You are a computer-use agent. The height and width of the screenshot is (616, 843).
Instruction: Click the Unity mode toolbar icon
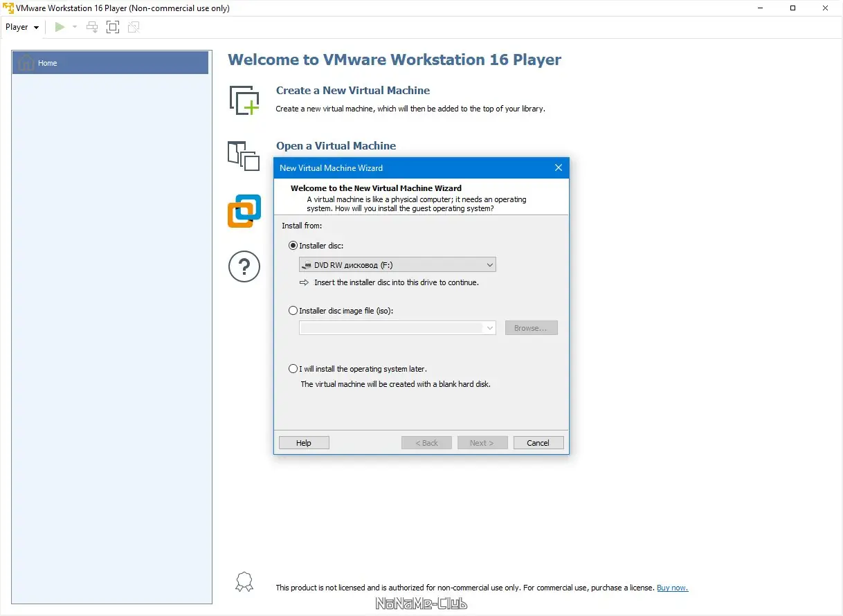click(x=134, y=27)
